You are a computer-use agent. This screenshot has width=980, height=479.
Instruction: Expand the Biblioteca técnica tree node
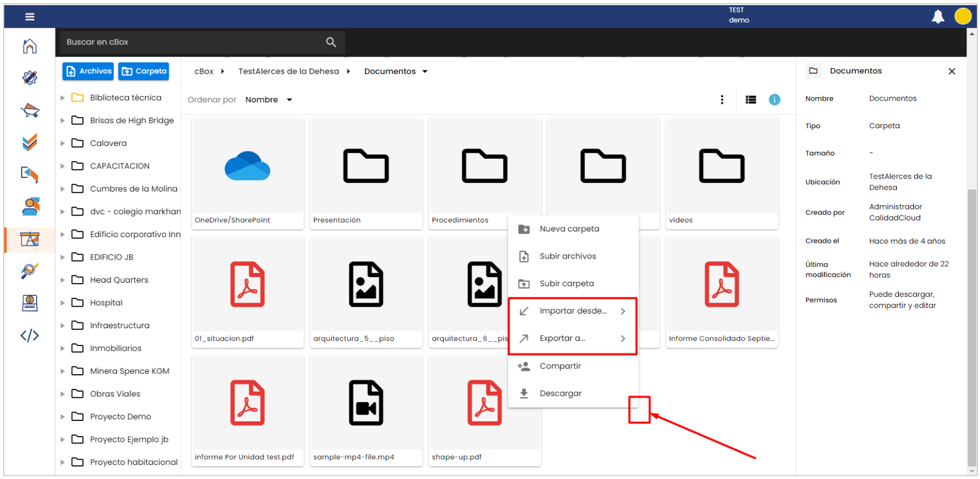[x=62, y=98]
